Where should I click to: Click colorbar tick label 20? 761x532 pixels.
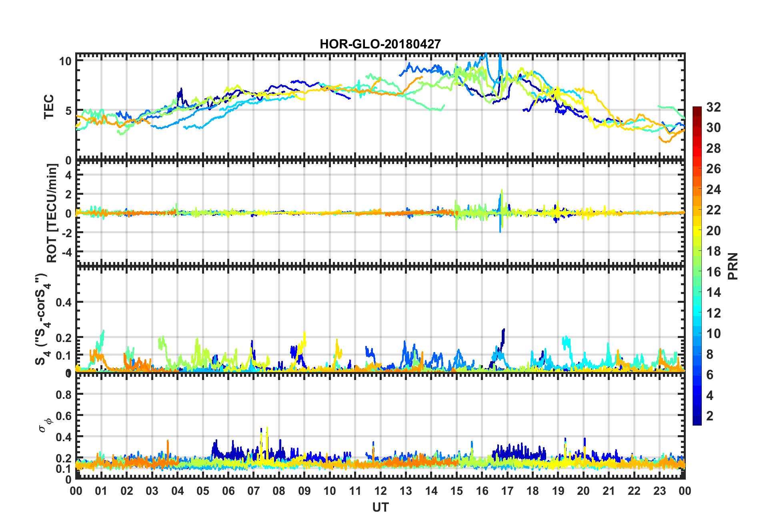coord(713,231)
